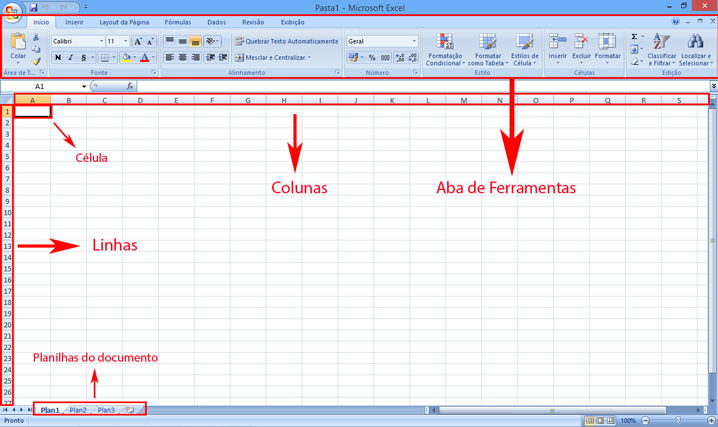Click the Office button logo
Viewport: 718px width, 427px height.
[x=11, y=11]
